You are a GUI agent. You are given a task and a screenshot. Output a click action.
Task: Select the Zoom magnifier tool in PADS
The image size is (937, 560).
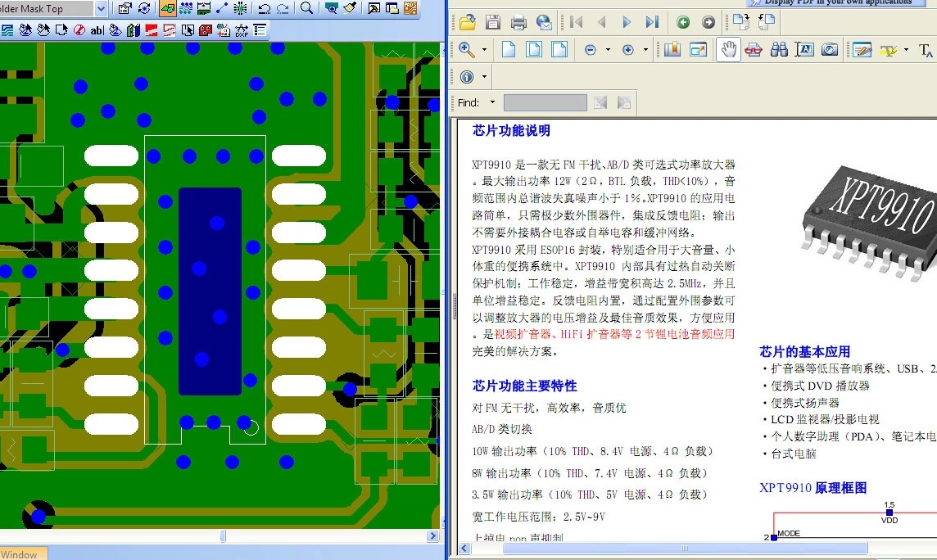[306, 8]
